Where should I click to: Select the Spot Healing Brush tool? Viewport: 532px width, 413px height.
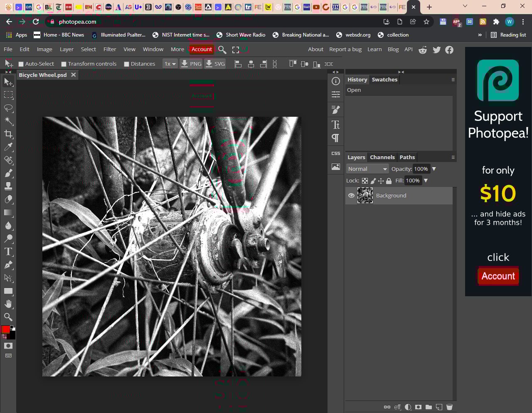[8, 160]
